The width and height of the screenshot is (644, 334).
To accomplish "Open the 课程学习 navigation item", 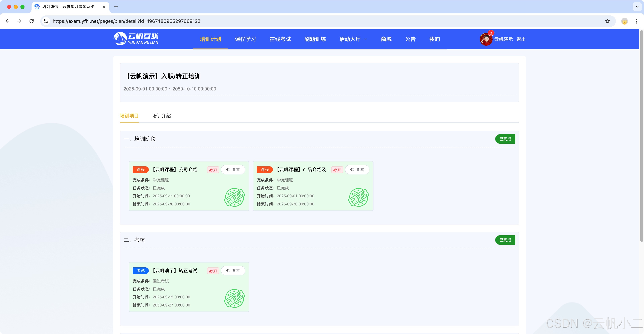I will tap(245, 39).
